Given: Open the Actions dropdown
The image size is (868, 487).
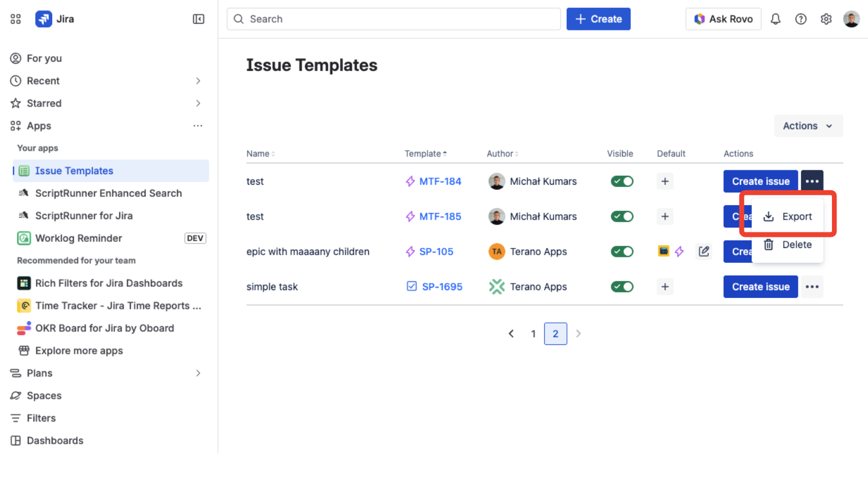Looking at the screenshot, I should point(808,126).
